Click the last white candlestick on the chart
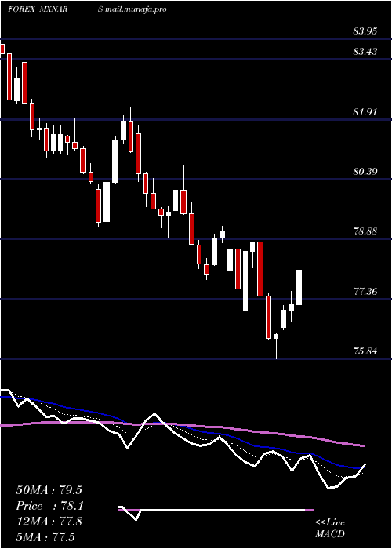This screenshot has width=392, height=549. pos(299,288)
